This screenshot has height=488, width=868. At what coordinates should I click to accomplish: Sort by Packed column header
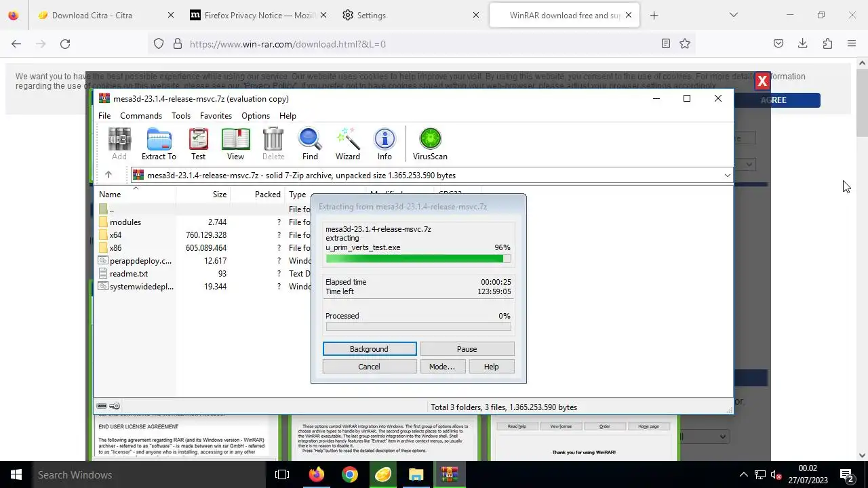258,195
